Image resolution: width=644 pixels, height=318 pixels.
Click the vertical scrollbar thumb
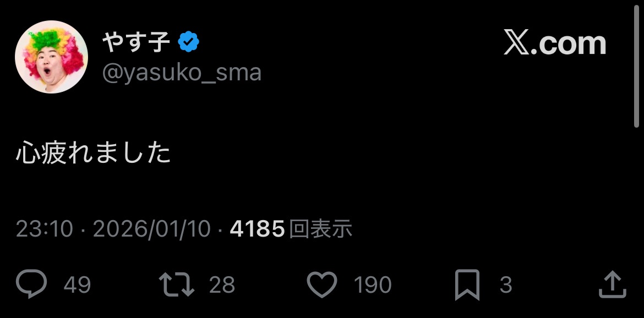(x=637, y=67)
